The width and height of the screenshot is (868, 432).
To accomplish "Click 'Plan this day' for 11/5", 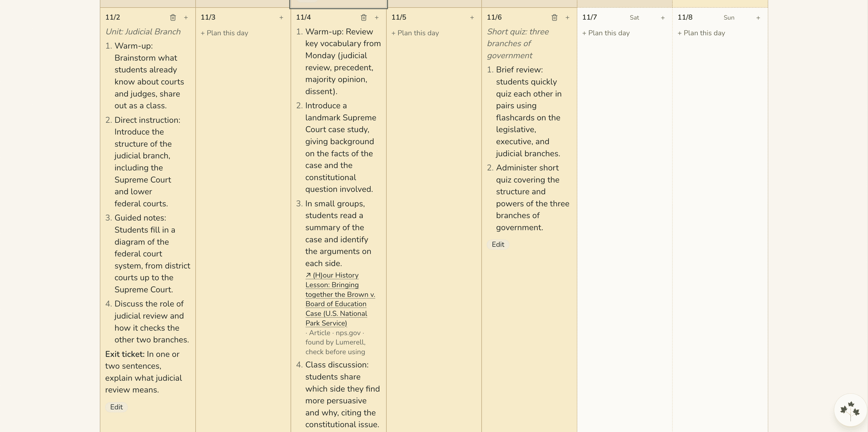I will pos(415,33).
